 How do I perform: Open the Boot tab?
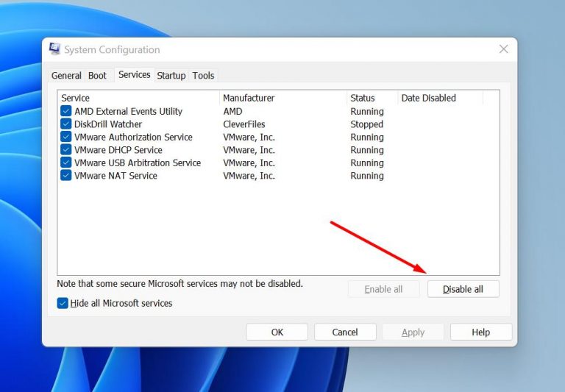pyautogui.click(x=97, y=75)
